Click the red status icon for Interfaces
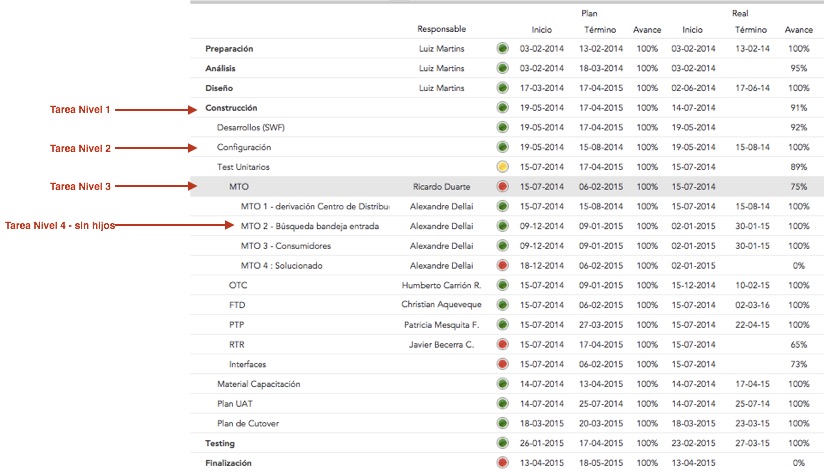The width and height of the screenshot is (826, 472). tap(502, 365)
